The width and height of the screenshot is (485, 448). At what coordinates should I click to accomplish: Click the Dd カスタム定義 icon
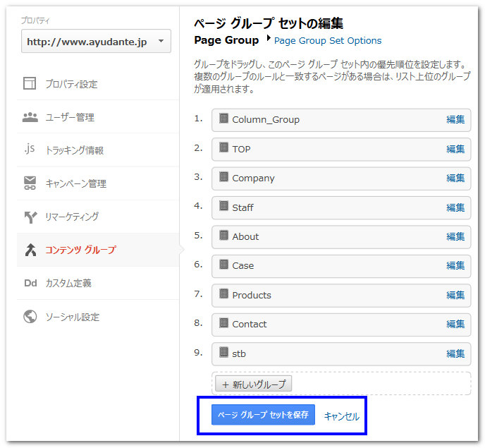click(30, 283)
